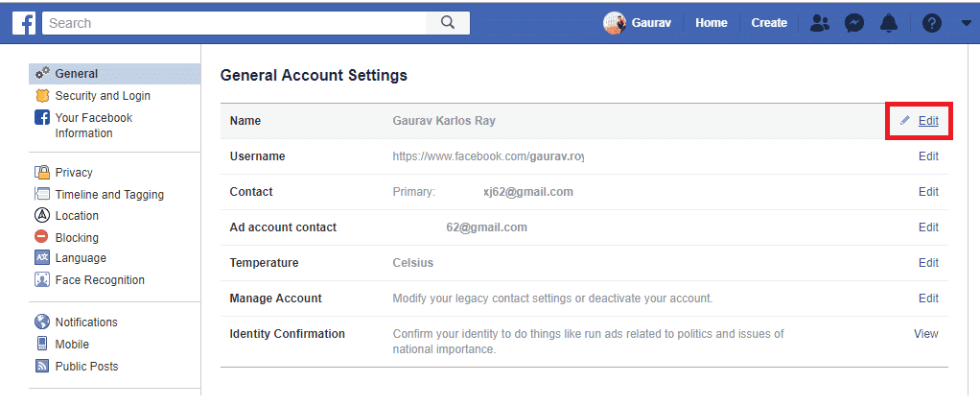This screenshot has height=406, width=980.
Task: Click the Blocking red icon in sidebar
Action: click(41, 237)
